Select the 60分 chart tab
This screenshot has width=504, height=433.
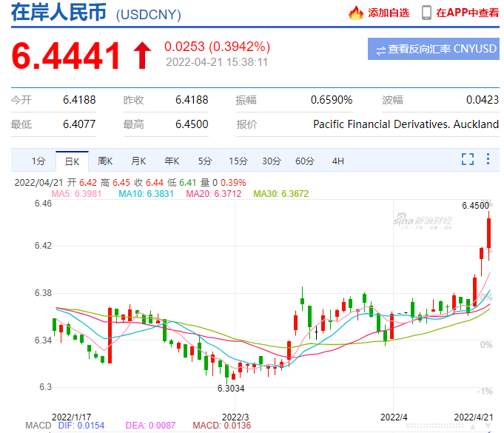tap(305, 161)
